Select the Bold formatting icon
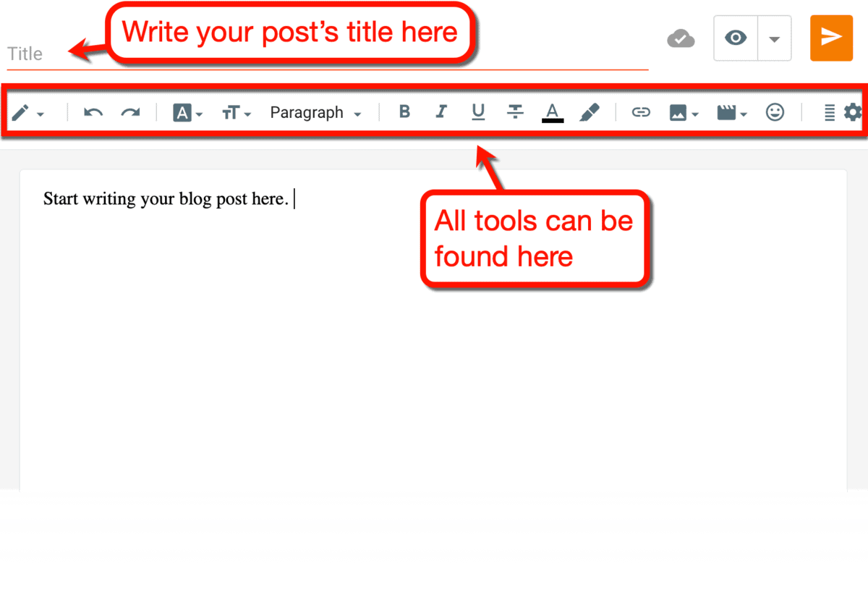The image size is (868, 603). [x=404, y=112]
